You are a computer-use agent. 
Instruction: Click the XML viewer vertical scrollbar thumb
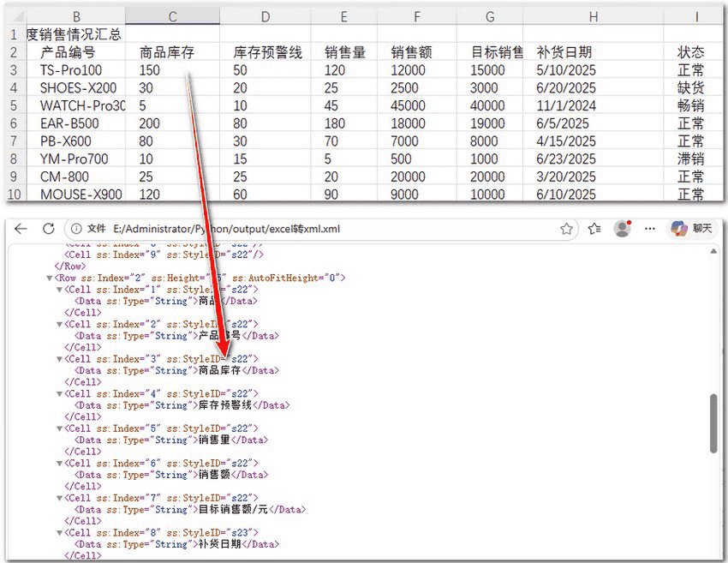tap(713, 423)
